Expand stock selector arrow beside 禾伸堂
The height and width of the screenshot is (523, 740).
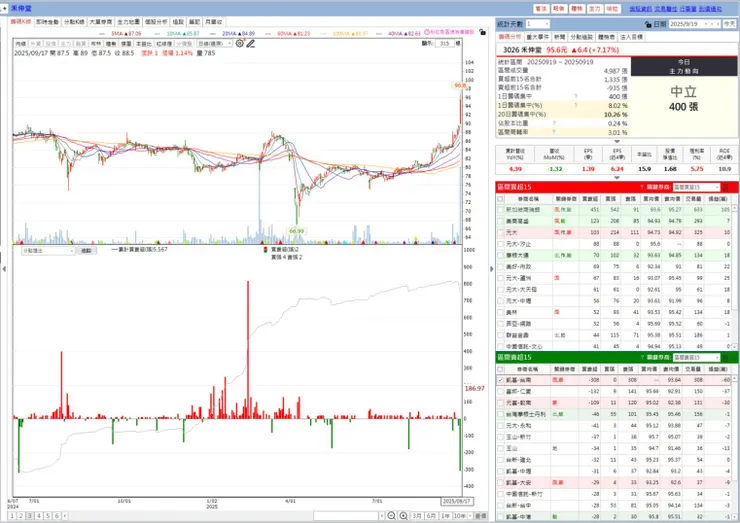point(5,8)
